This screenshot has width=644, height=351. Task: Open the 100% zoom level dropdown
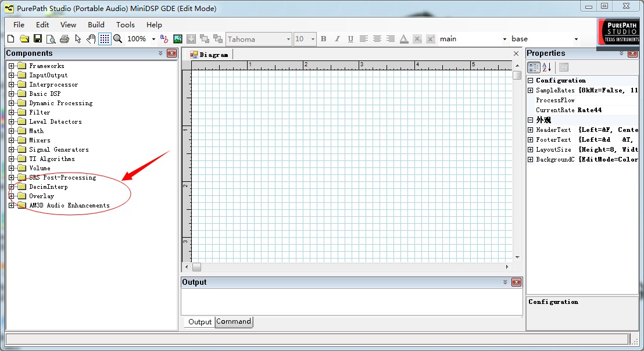(x=153, y=39)
